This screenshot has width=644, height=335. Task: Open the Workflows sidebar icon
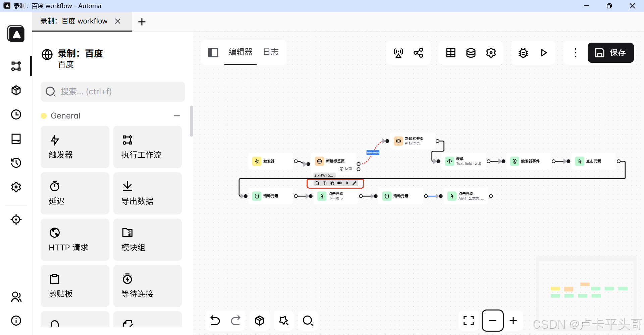tap(16, 66)
